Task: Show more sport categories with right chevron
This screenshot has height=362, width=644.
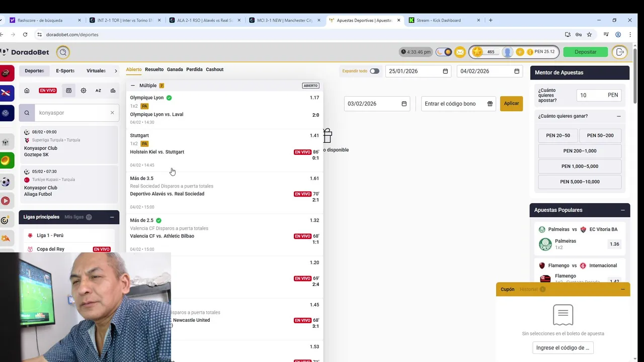Action: click(x=116, y=71)
